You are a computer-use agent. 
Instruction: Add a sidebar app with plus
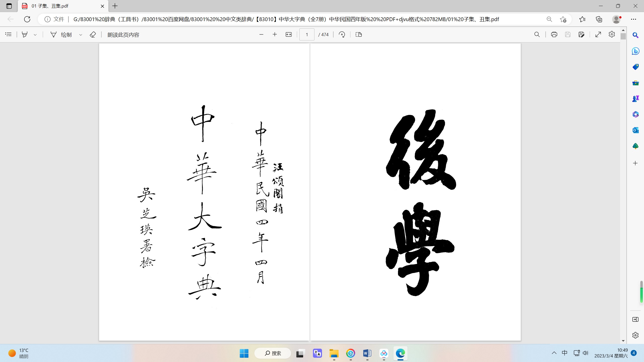tap(635, 163)
